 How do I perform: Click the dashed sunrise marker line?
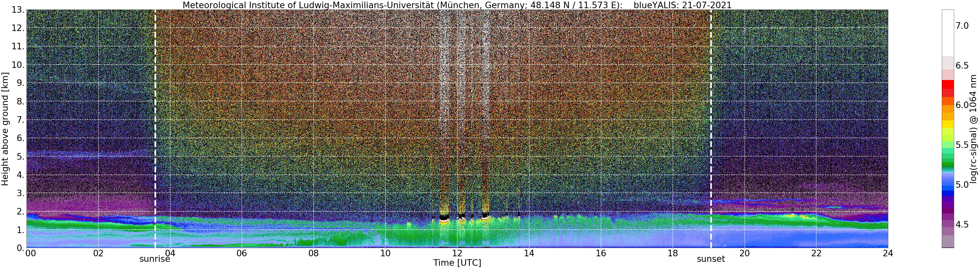click(x=155, y=129)
